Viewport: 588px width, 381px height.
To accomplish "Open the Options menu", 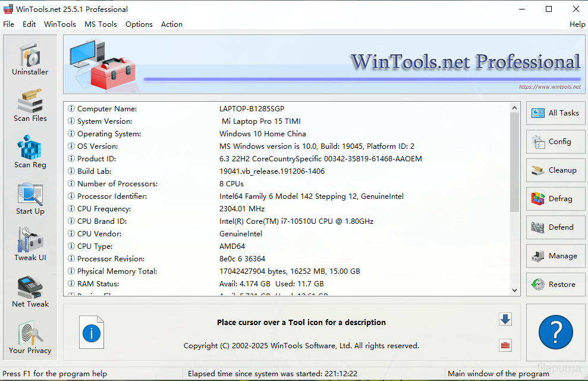I will pyautogui.click(x=139, y=24).
